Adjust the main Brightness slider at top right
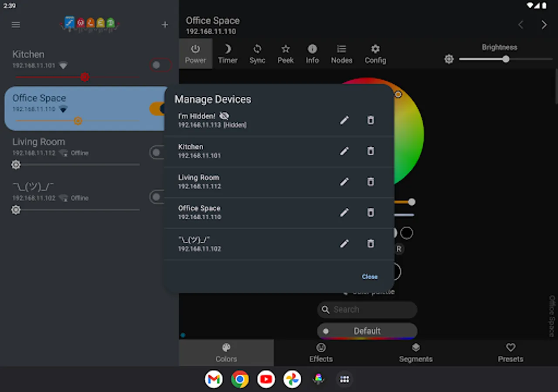The height and width of the screenshot is (392, 558). coord(506,59)
